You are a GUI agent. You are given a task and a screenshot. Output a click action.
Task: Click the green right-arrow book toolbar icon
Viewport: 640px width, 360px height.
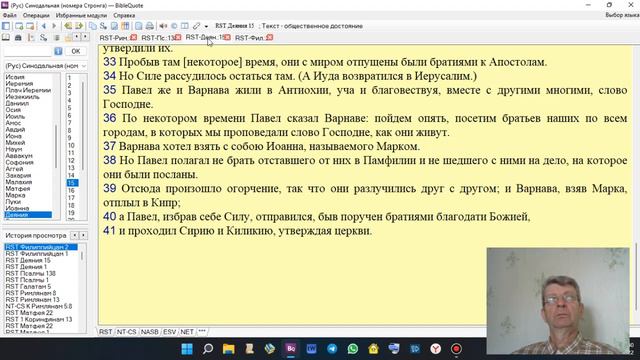click(x=79, y=26)
